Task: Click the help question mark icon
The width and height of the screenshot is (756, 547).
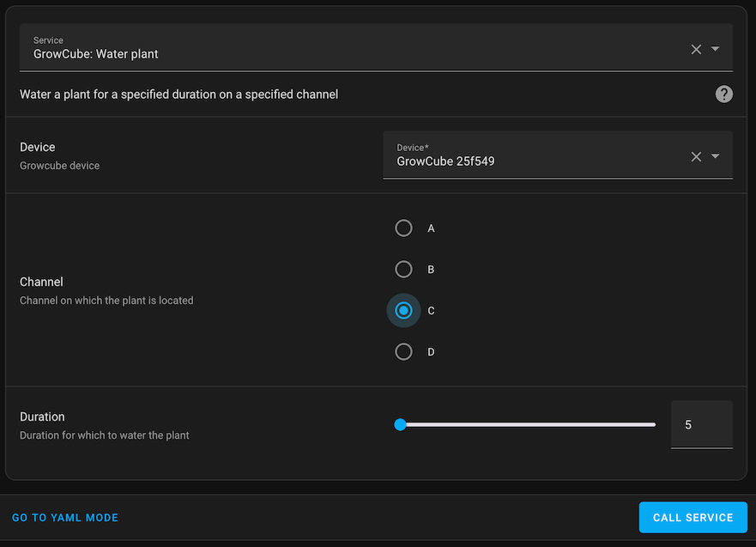Action: click(723, 94)
